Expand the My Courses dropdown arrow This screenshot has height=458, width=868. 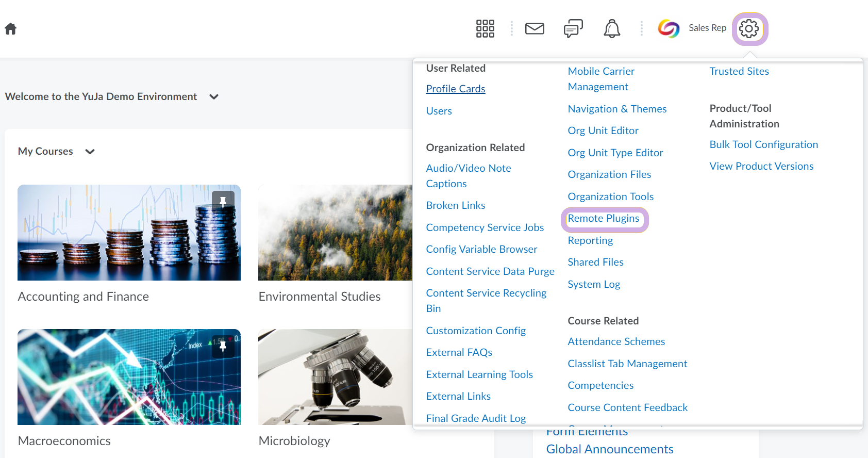tap(90, 152)
